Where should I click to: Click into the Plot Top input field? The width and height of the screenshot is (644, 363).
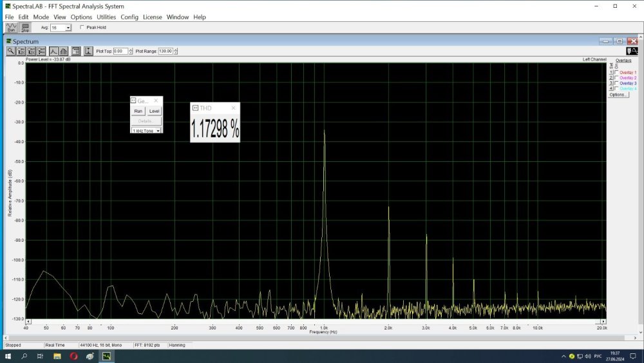pyautogui.click(x=120, y=51)
